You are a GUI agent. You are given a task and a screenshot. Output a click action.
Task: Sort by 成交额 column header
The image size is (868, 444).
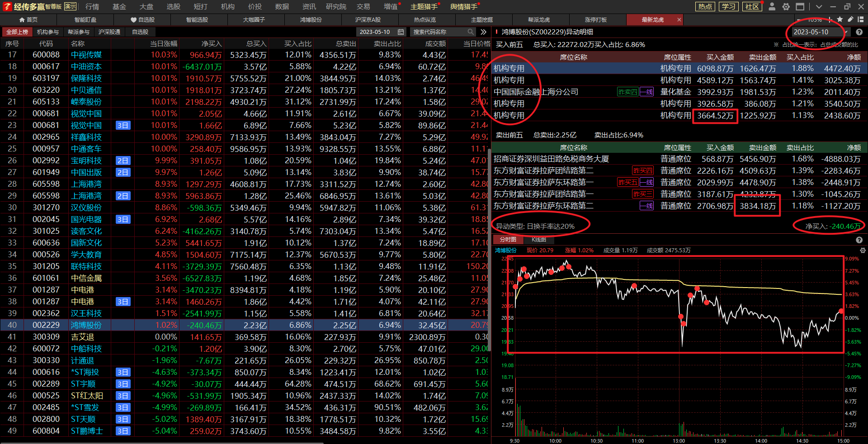tap(435, 44)
